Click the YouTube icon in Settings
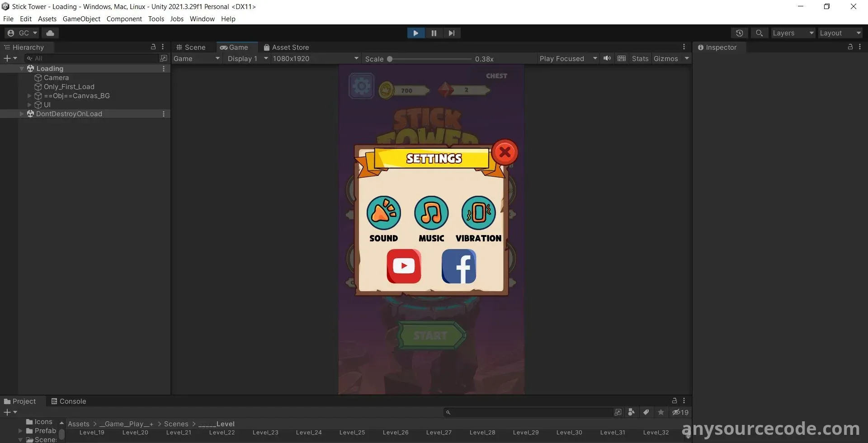 (404, 266)
